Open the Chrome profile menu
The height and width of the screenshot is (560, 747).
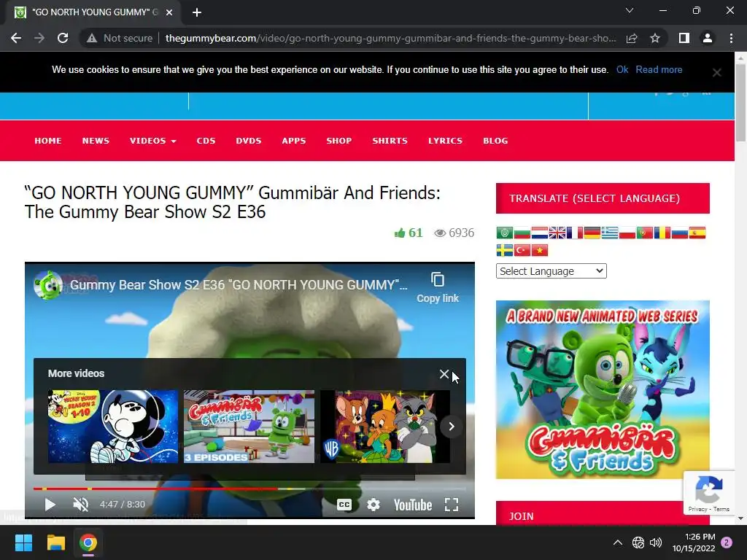[x=708, y=38]
